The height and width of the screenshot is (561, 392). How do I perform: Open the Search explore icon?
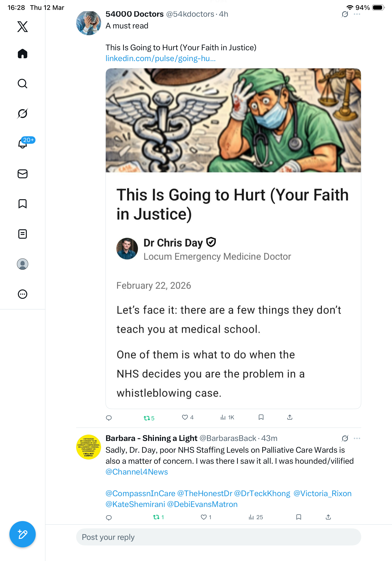[x=23, y=84]
